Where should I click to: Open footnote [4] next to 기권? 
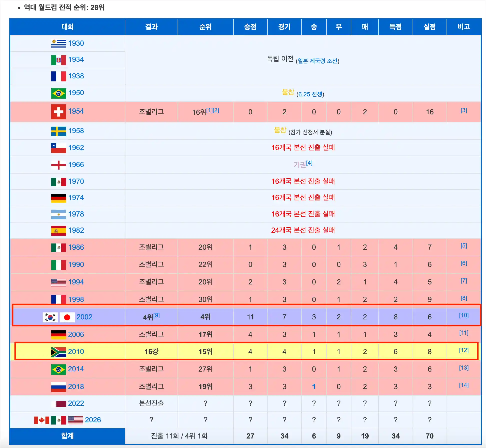pos(309,163)
